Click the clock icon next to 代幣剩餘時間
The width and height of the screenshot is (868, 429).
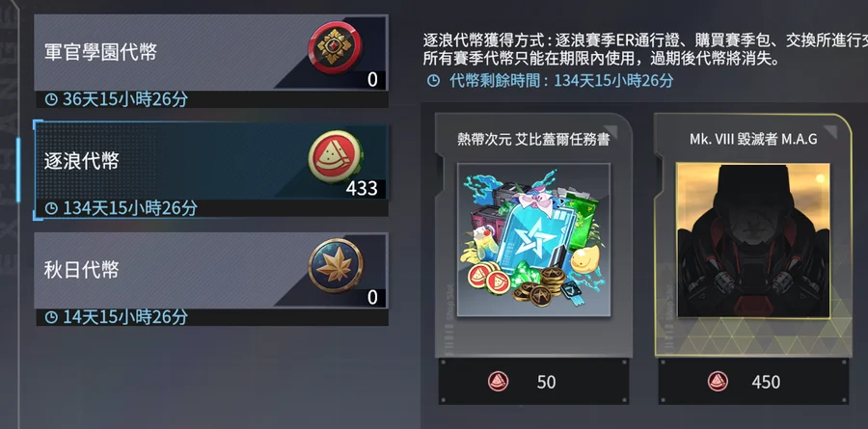click(433, 81)
